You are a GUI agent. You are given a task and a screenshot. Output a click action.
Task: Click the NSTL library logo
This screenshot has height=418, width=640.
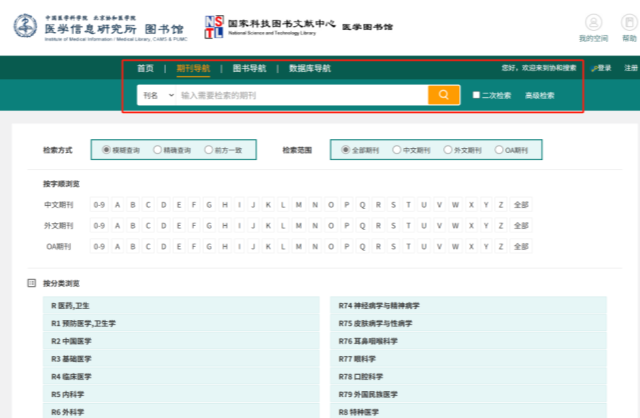coord(214,24)
